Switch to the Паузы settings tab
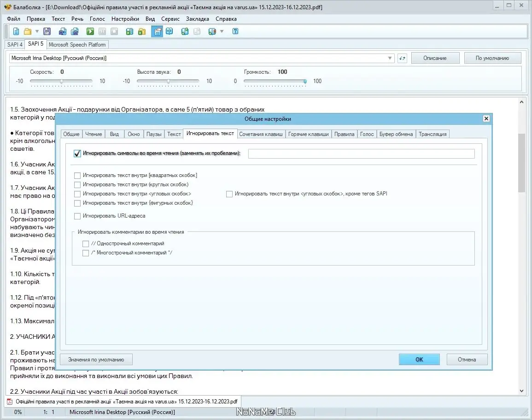The width and height of the screenshot is (532, 420). pyautogui.click(x=154, y=134)
